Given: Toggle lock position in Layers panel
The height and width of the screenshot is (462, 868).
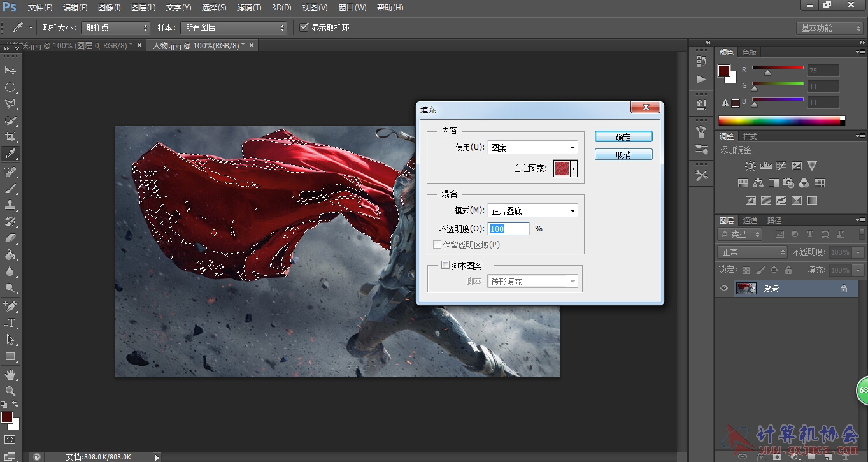Looking at the screenshot, I should tap(774, 270).
